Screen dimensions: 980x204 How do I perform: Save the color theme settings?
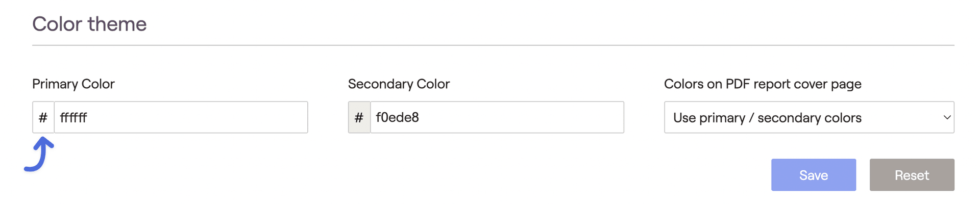[814, 175]
